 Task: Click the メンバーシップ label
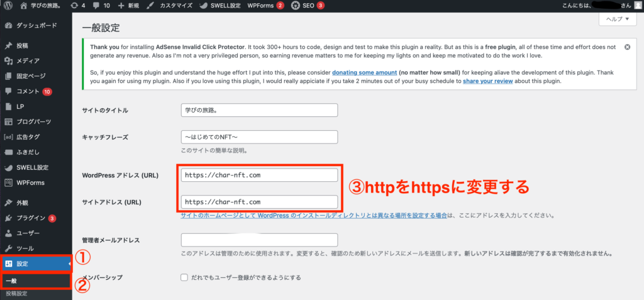[x=103, y=278]
